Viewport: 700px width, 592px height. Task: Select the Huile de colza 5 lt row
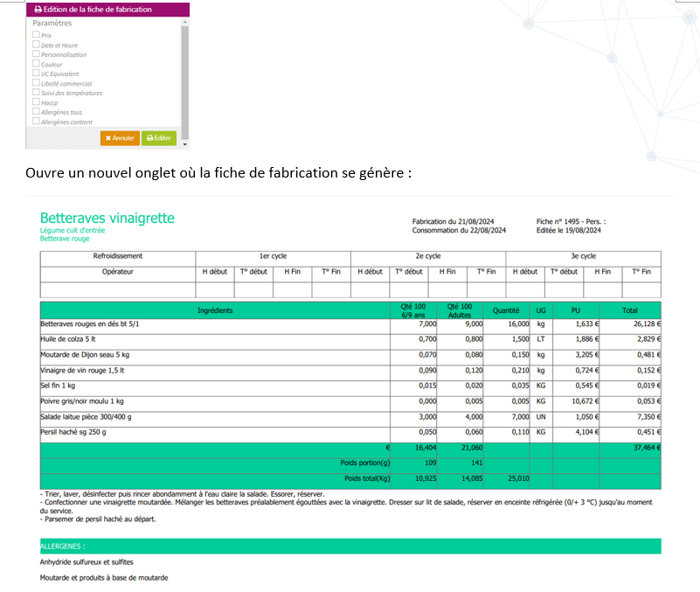coord(350,342)
